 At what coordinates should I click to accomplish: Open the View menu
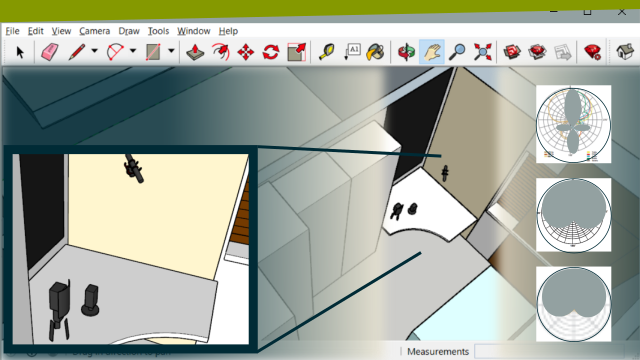coord(61,31)
